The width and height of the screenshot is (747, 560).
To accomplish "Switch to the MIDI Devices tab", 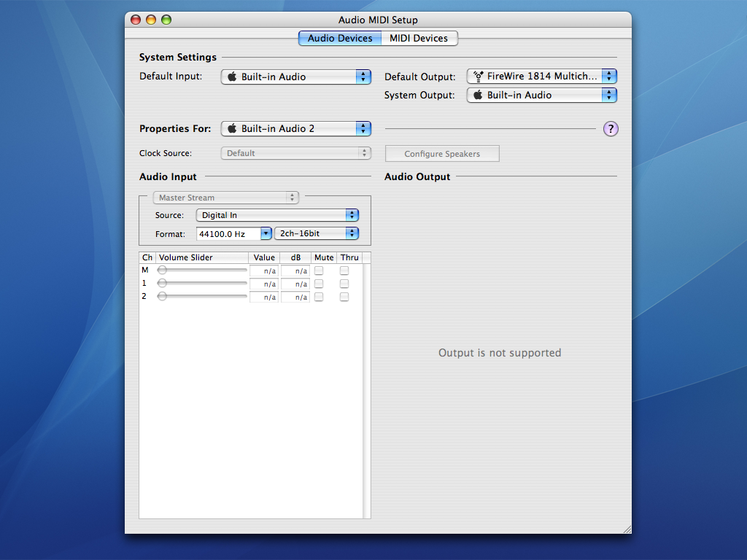I will click(419, 38).
